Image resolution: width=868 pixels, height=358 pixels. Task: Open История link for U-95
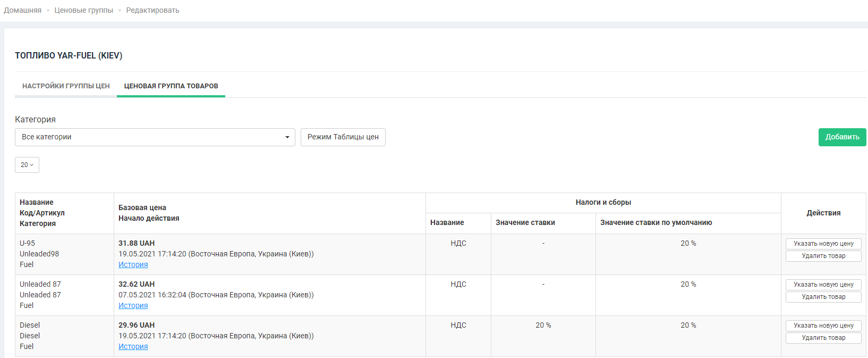point(133,264)
